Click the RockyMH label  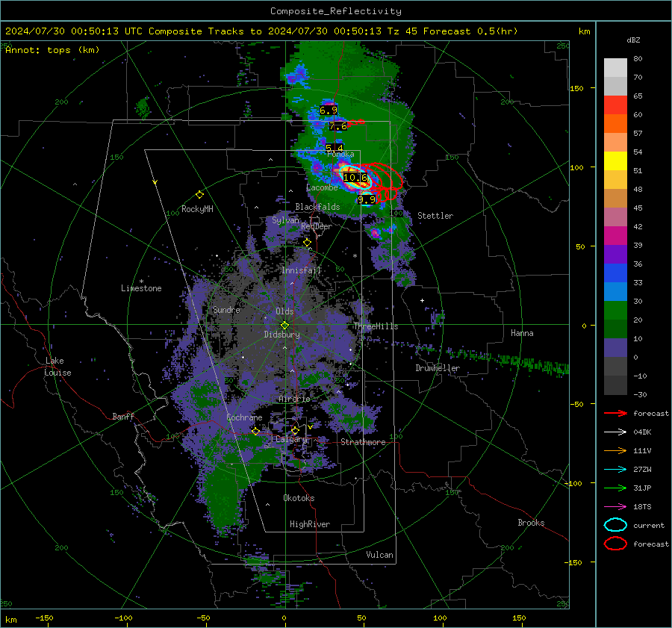197,209
